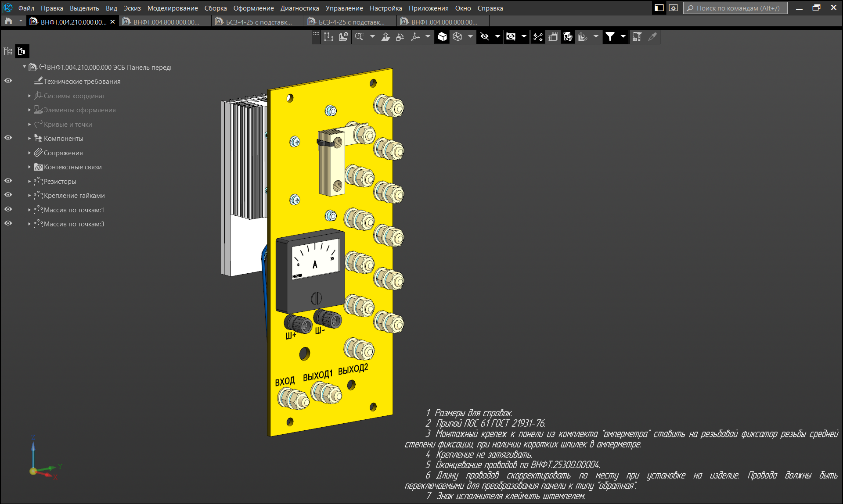Select the wireframe cube display mode
This screenshot has width=843, height=504.
[458, 37]
